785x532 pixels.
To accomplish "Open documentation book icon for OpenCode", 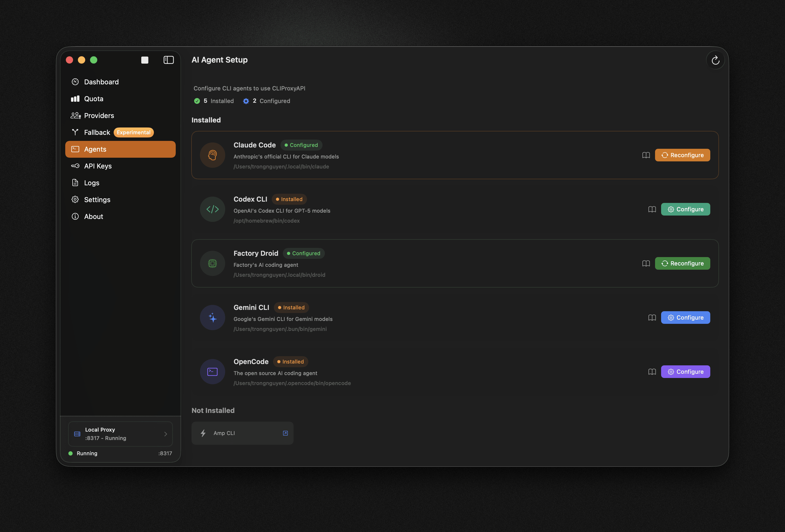I will (652, 372).
